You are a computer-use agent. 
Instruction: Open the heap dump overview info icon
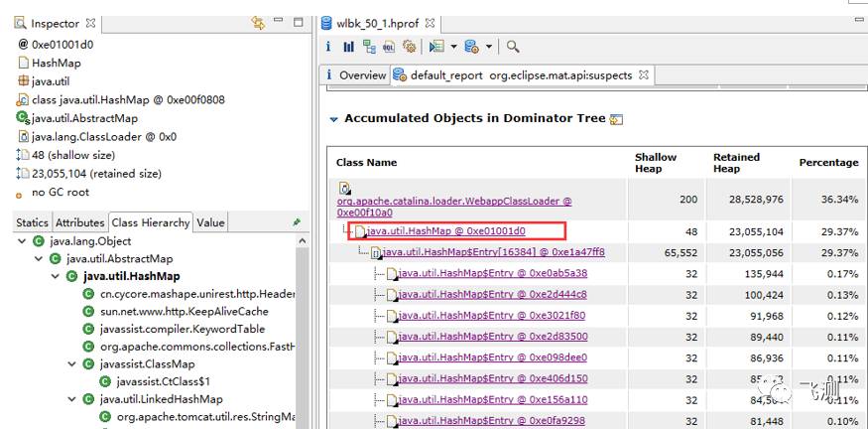pos(328,47)
